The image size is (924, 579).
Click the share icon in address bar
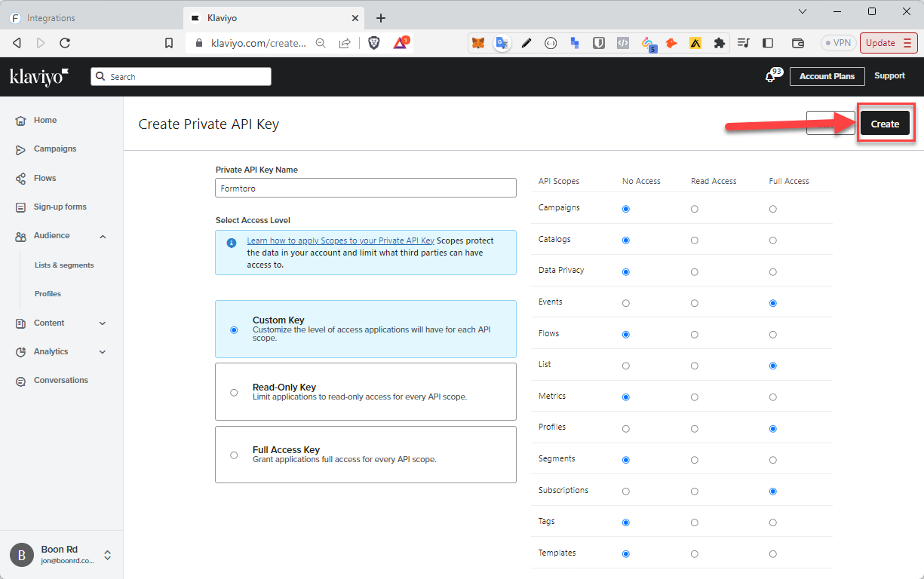(345, 43)
